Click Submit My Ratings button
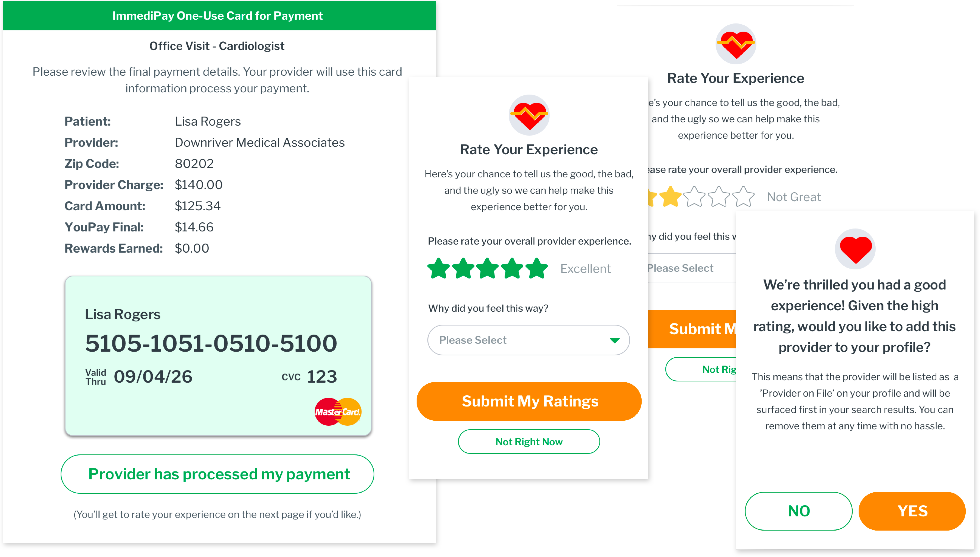 [529, 401]
